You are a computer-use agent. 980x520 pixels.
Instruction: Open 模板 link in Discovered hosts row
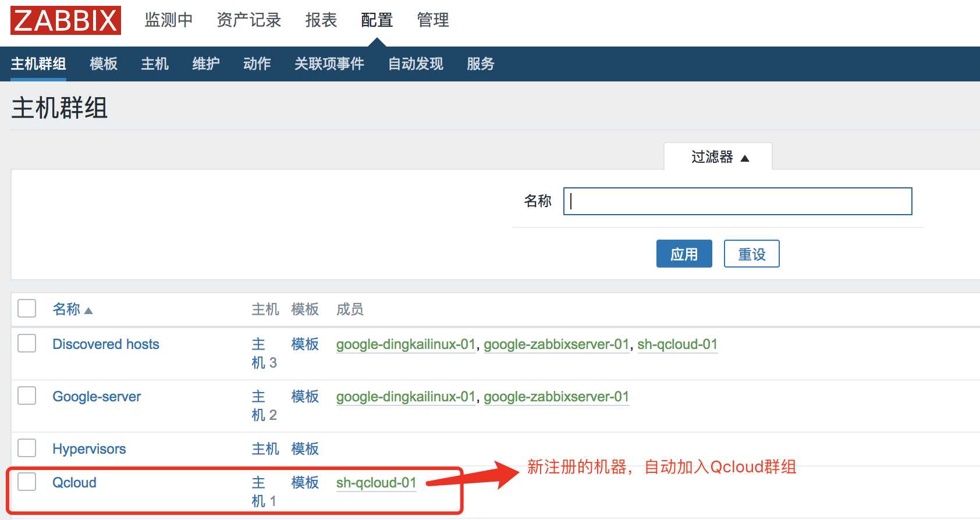305,344
